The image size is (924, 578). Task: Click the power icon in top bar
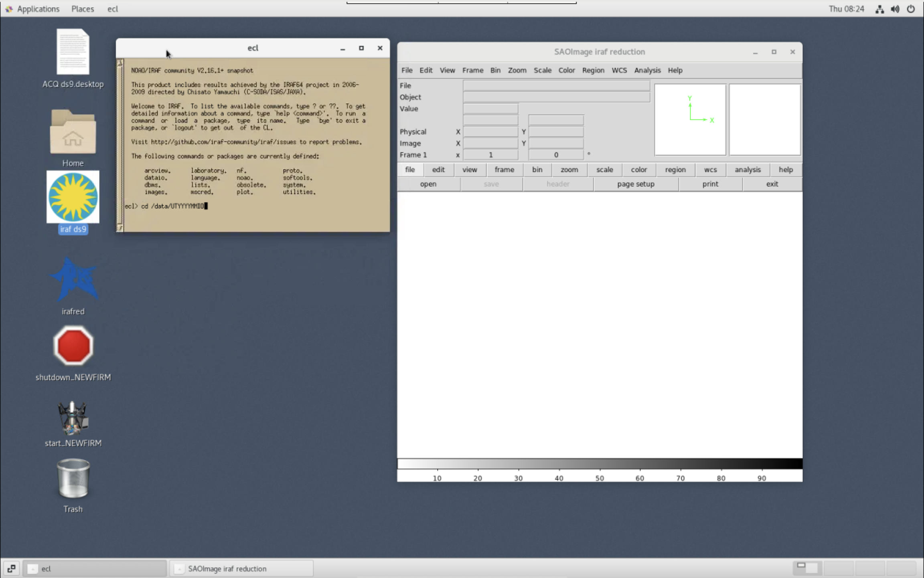(x=911, y=9)
